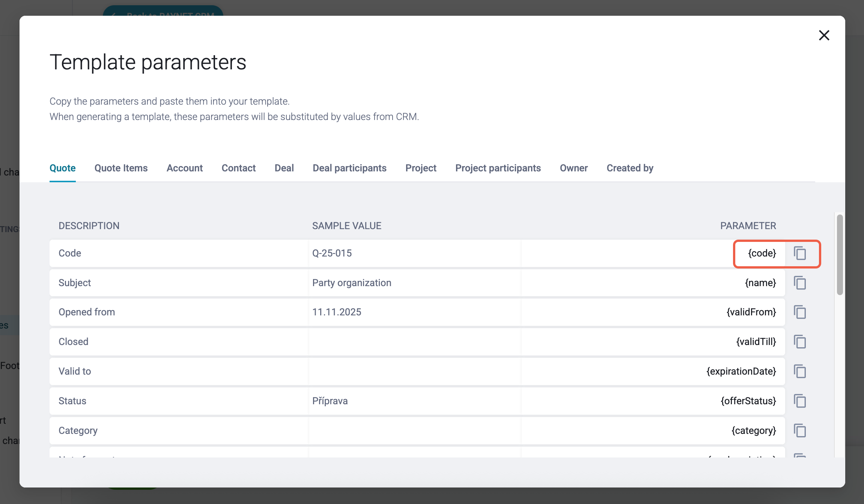Screen dimensions: 864x504
Task: Switch to the Quote Items tab
Action: pyautogui.click(x=121, y=168)
